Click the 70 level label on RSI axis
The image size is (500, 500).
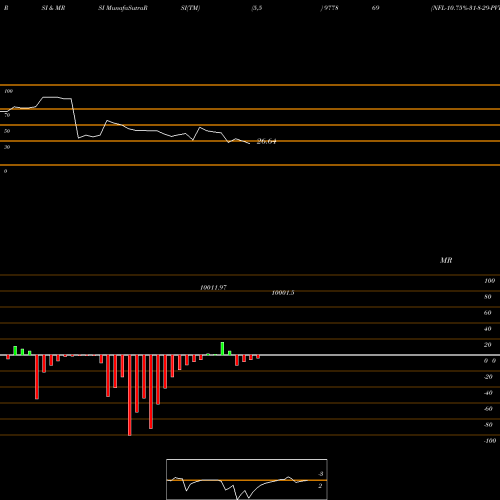coord(7,115)
